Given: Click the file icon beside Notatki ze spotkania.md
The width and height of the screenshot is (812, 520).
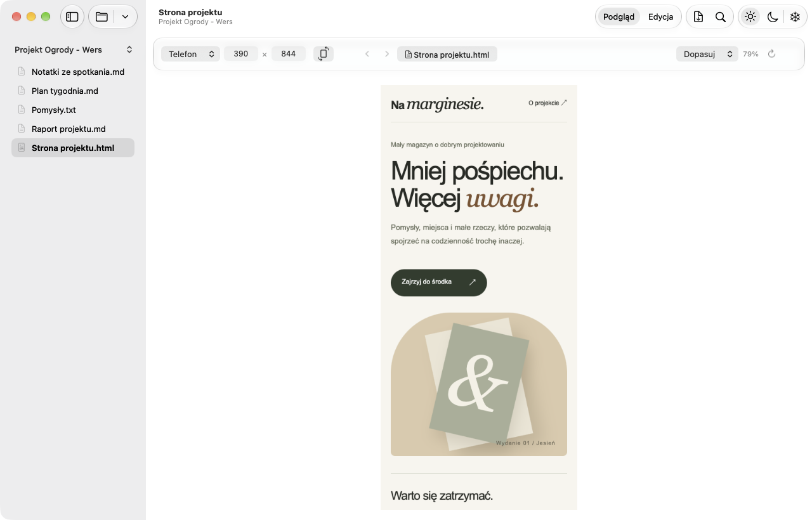Looking at the screenshot, I should tap(22, 72).
